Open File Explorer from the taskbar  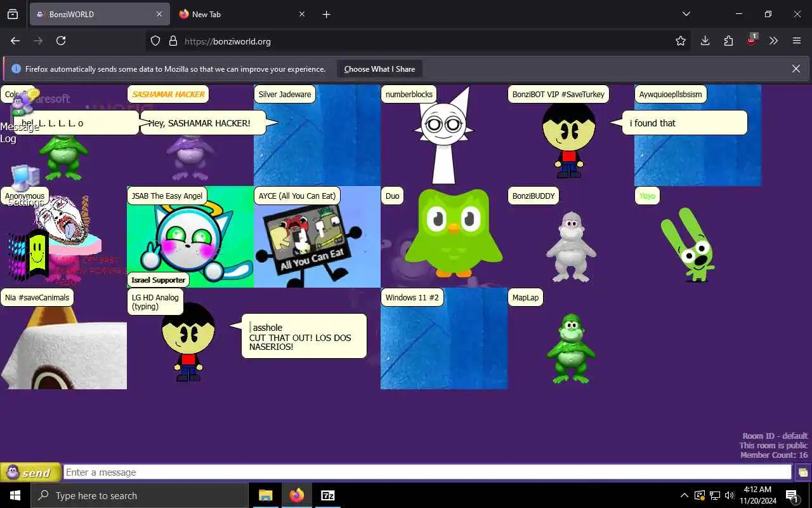[266, 495]
